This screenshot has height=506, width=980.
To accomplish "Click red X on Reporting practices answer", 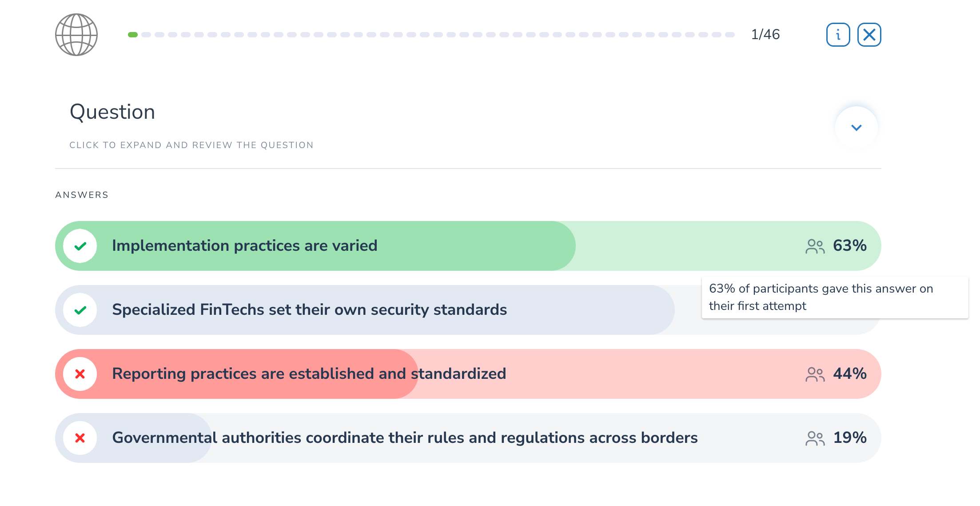I will 80,374.
